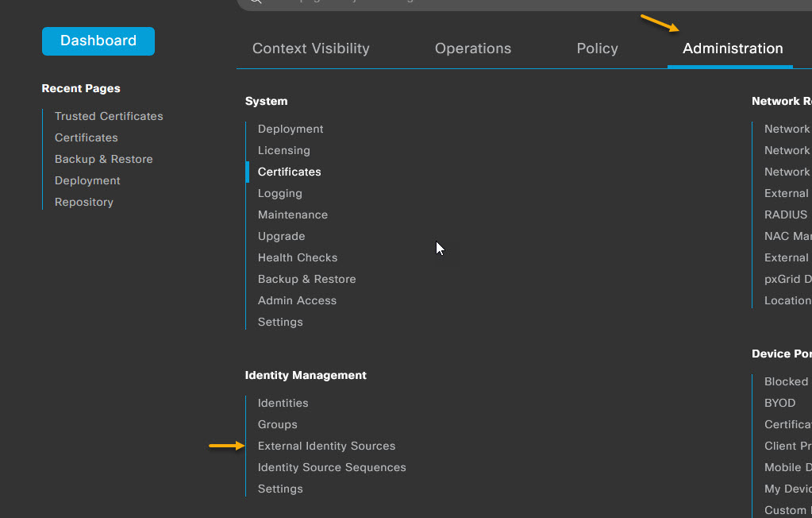Open Identities under Identity Management

pyautogui.click(x=283, y=403)
